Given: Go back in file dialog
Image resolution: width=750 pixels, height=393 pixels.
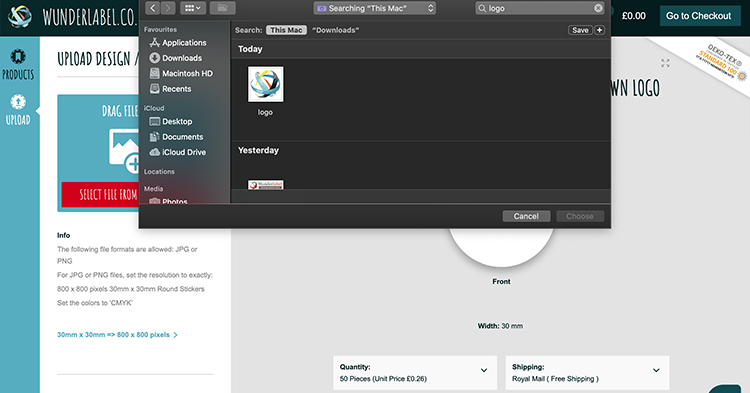Looking at the screenshot, I should [153, 8].
